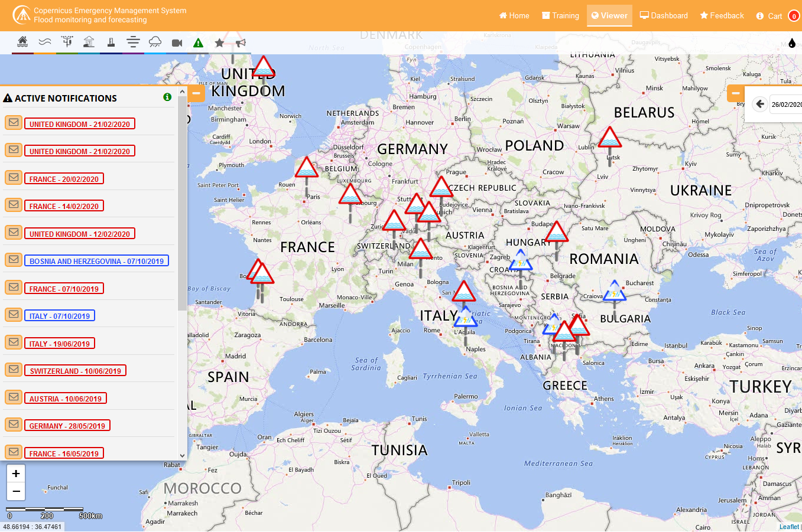Image resolution: width=802 pixels, height=532 pixels.
Task: Select the flood home icon in the toolbar
Action: 22,41
